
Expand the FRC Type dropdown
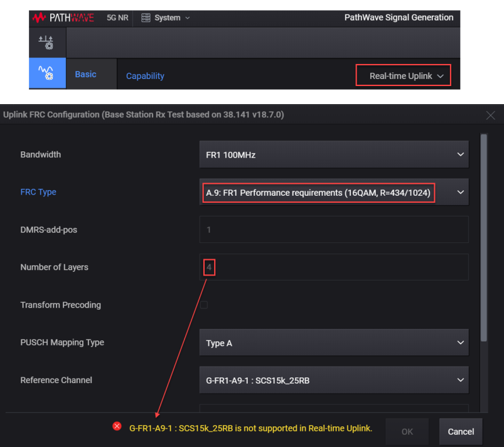tap(333, 192)
